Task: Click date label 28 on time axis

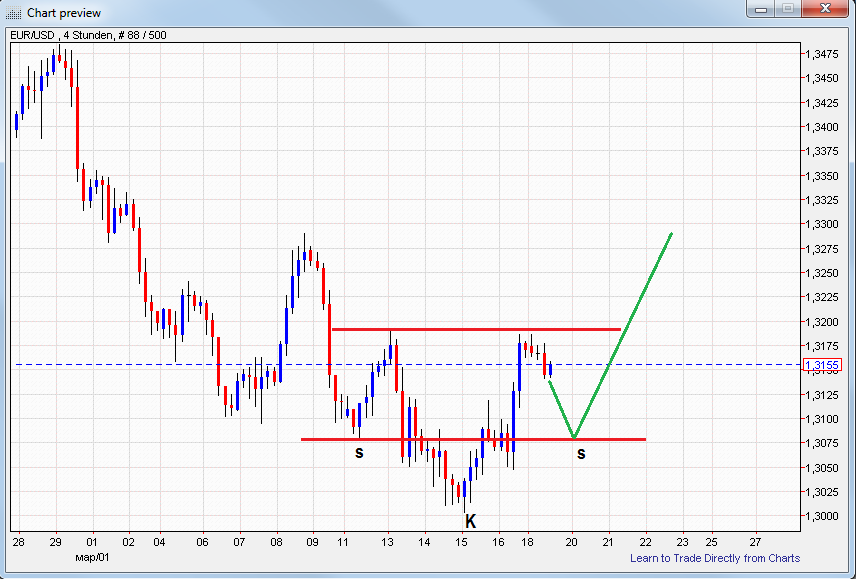Action: (19, 542)
